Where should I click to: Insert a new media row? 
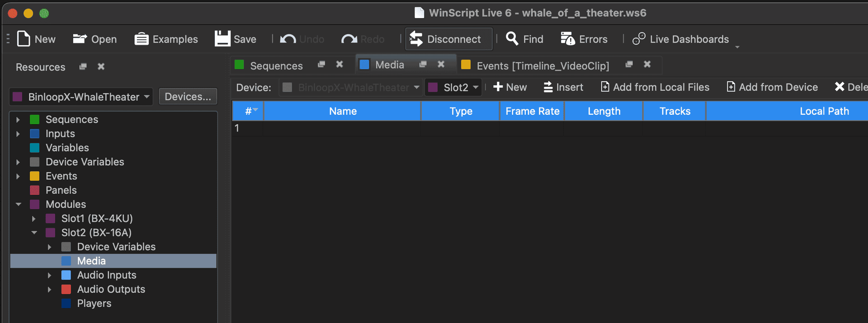click(x=563, y=87)
